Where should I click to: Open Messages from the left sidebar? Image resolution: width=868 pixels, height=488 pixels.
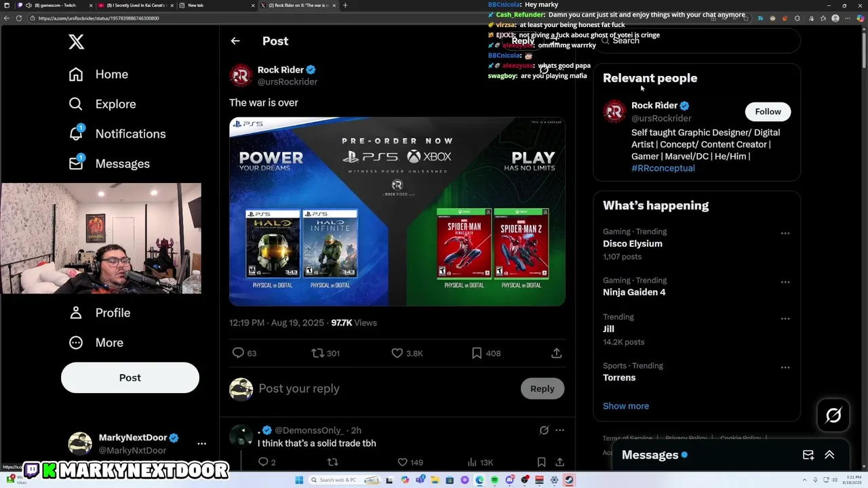(x=109, y=164)
